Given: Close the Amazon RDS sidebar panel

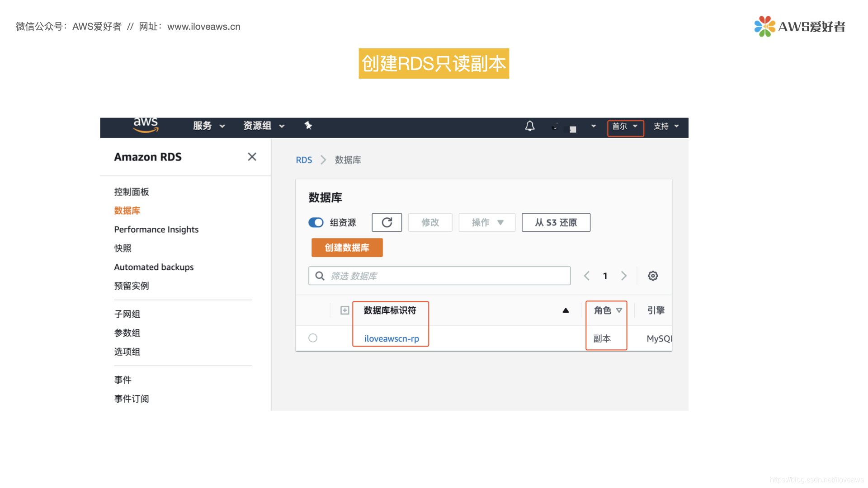Looking at the screenshot, I should point(252,157).
